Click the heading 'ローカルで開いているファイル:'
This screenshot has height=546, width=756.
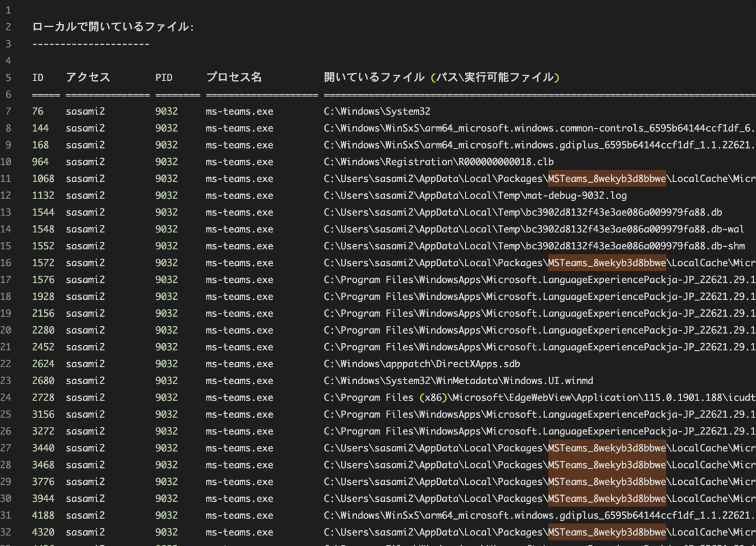coord(113,27)
